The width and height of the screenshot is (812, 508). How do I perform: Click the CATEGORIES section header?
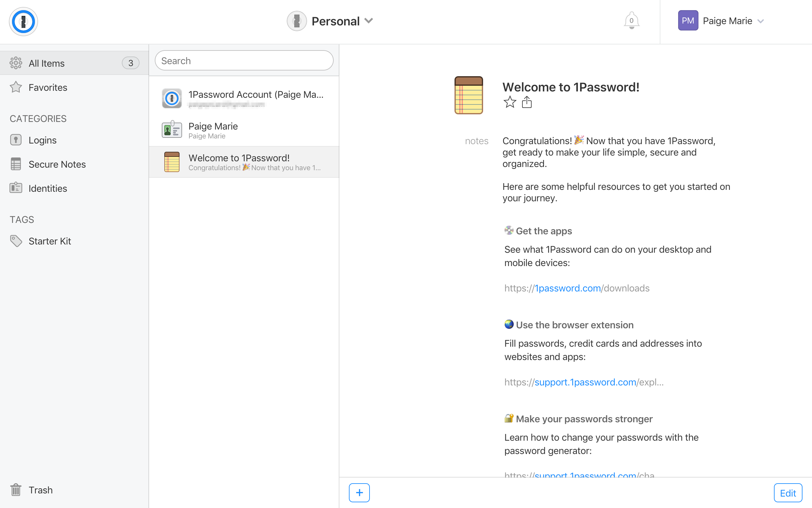pos(38,119)
